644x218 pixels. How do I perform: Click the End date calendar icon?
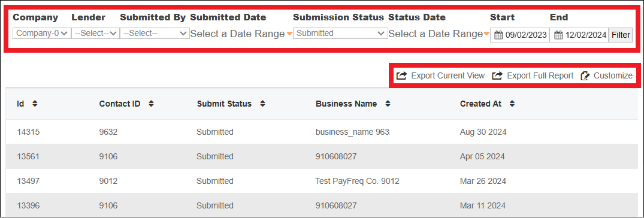tap(558, 35)
